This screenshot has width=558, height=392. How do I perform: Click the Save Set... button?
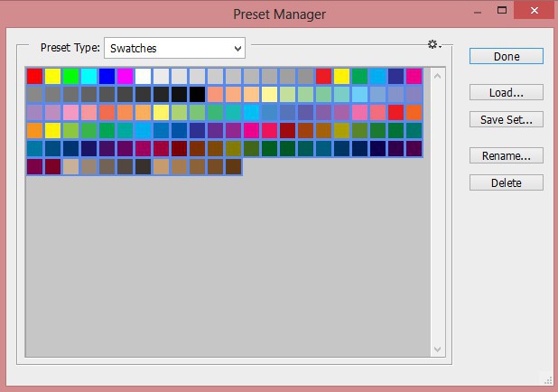pos(506,119)
